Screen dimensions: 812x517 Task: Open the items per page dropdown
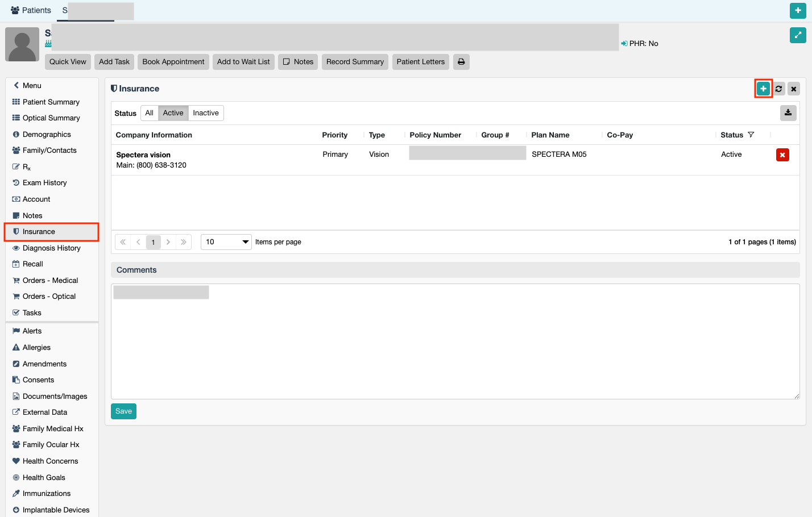pyautogui.click(x=226, y=242)
